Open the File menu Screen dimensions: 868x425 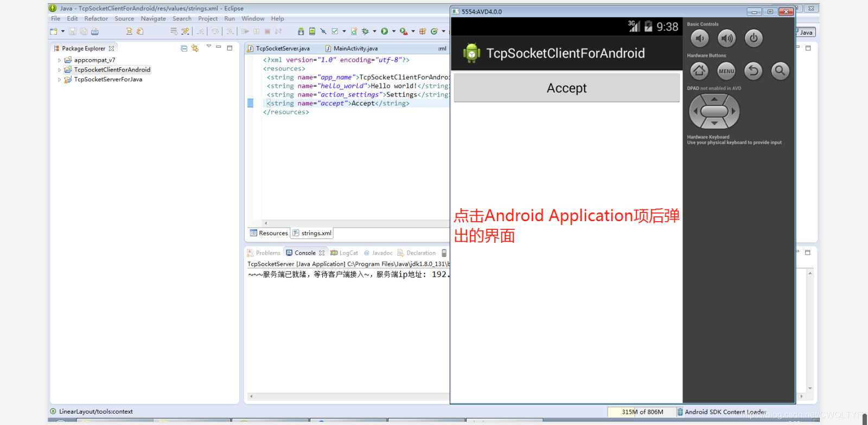[x=55, y=18]
